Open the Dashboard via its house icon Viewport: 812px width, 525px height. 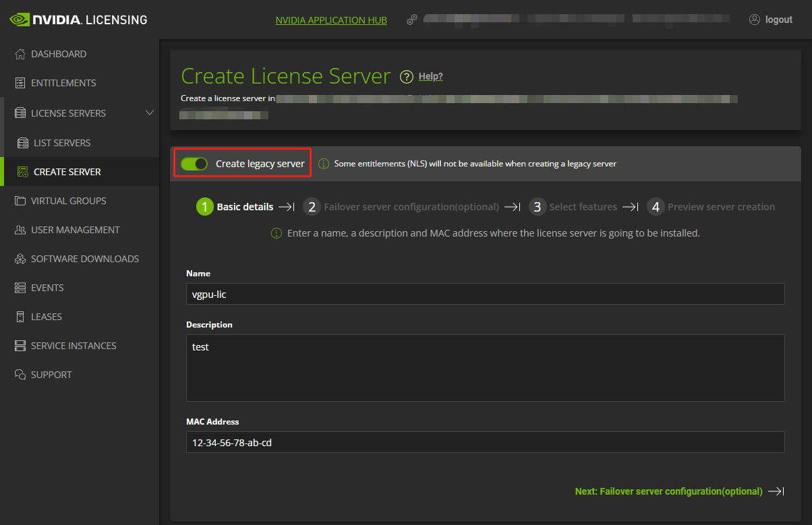(x=20, y=54)
